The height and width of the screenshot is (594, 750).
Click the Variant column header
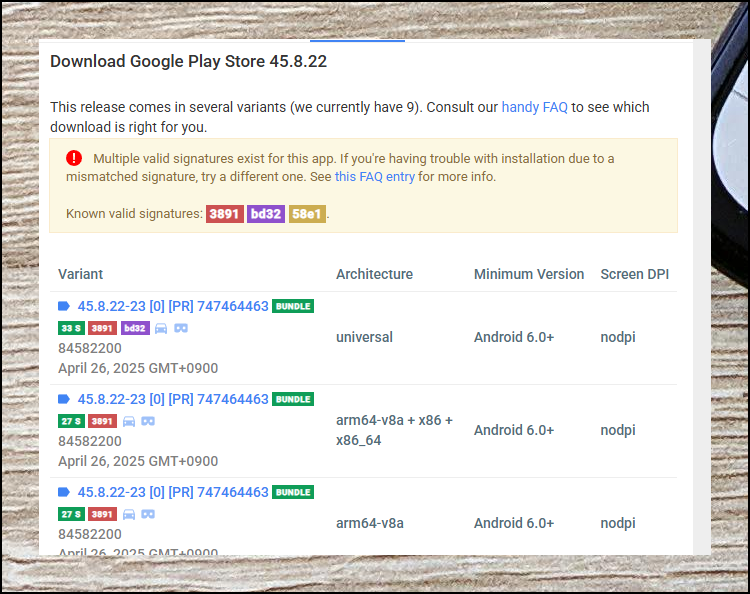(80, 274)
